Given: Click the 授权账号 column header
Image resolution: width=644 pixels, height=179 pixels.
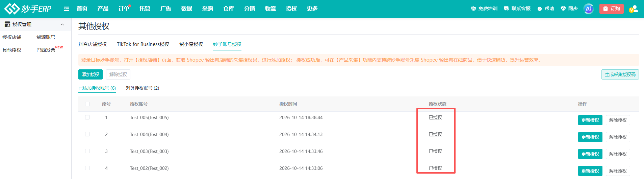Looking at the screenshot, I should 139,104.
